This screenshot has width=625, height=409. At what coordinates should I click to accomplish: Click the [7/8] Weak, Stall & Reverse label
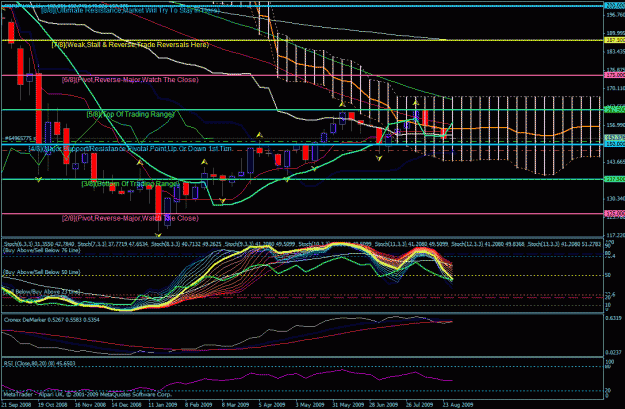click(x=130, y=45)
